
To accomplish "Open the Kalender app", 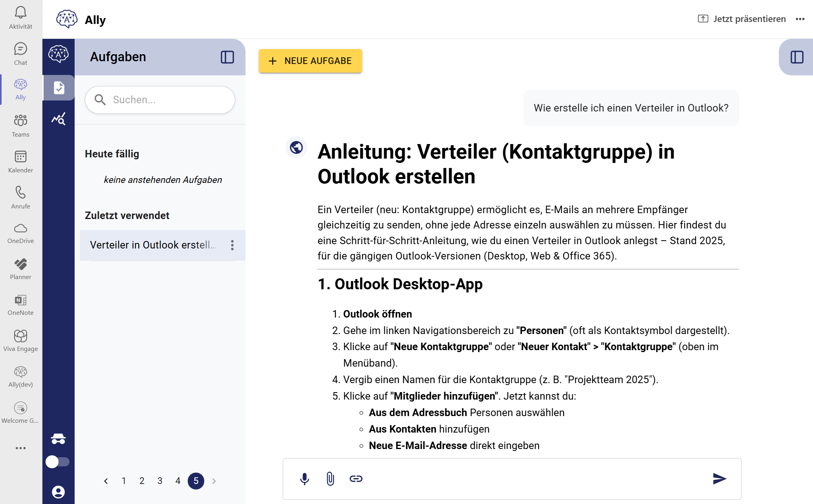I will pos(20,161).
